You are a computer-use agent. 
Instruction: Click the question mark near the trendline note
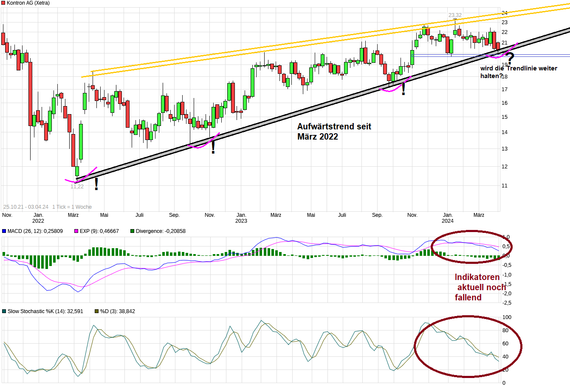[510, 57]
